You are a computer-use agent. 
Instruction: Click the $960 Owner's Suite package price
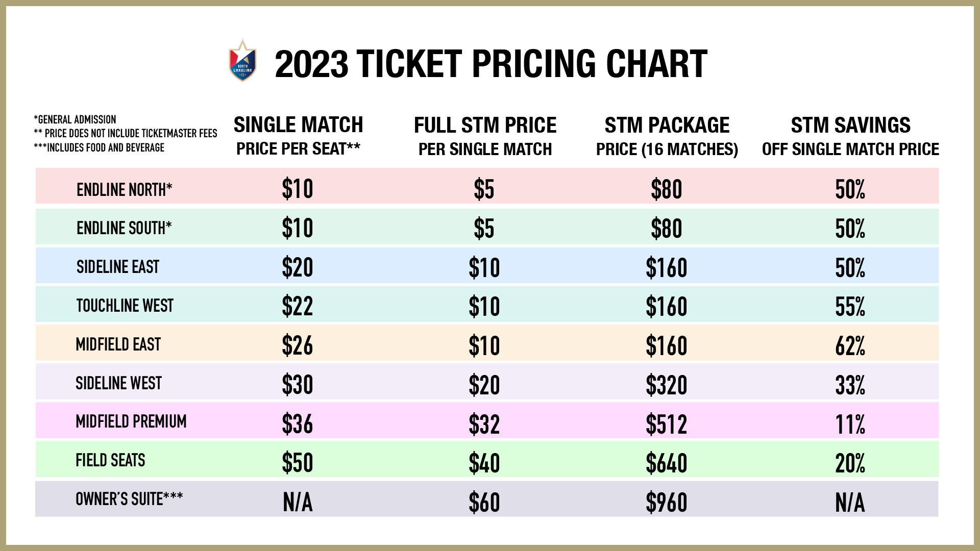tap(667, 503)
